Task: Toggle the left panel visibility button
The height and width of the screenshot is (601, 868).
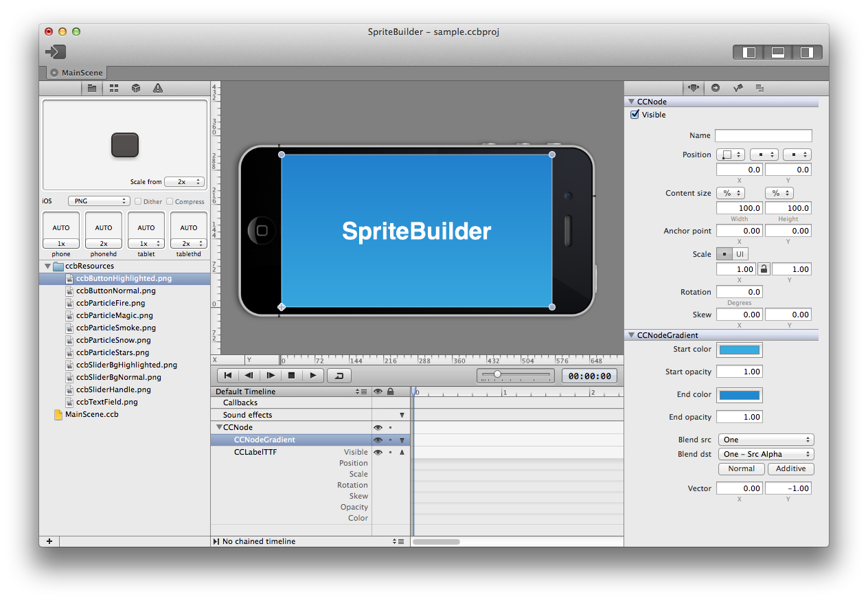Action: pos(750,52)
